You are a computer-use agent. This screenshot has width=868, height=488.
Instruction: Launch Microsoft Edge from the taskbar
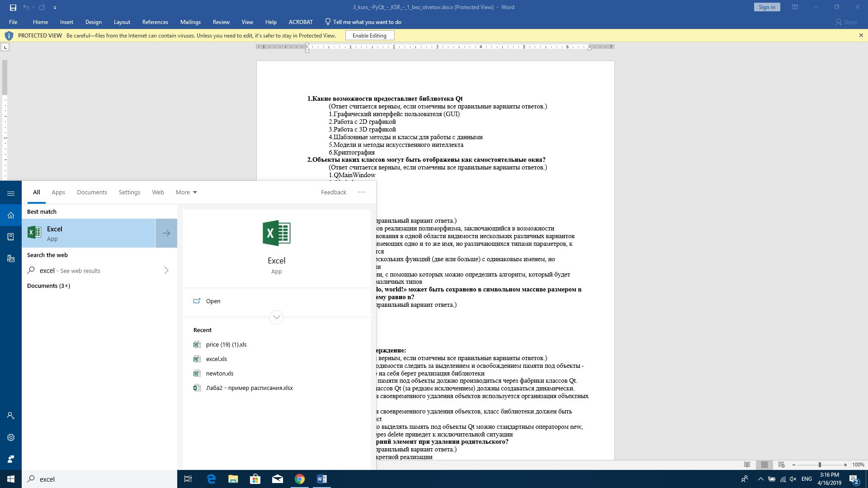coord(211,479)
